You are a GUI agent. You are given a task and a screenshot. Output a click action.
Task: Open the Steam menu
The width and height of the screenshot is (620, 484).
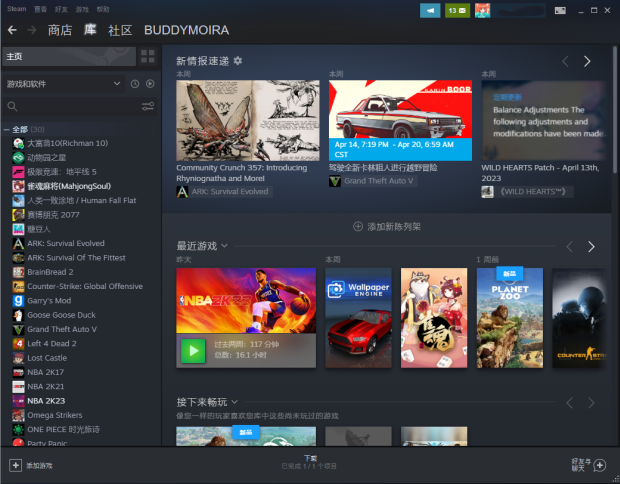tap(17, 9)
